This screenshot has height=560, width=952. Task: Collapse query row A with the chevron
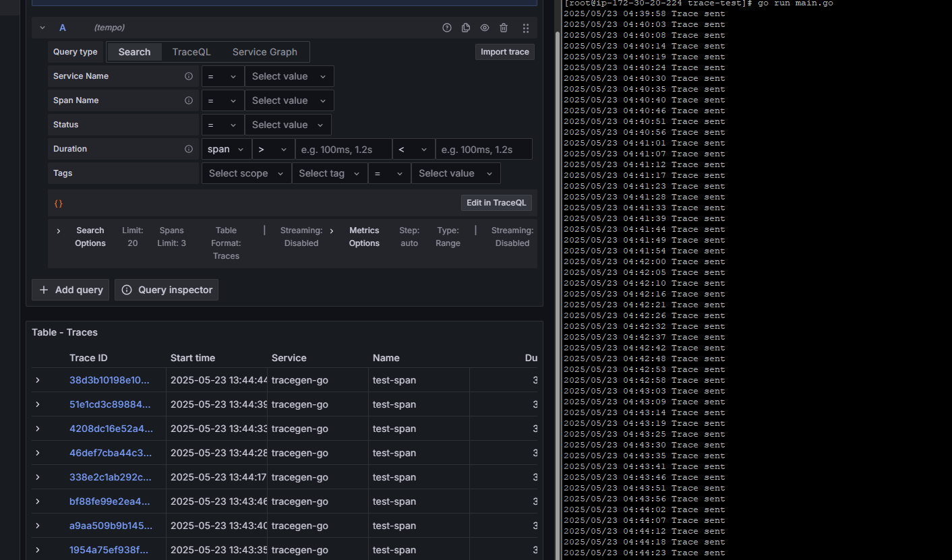coord(42,28)
